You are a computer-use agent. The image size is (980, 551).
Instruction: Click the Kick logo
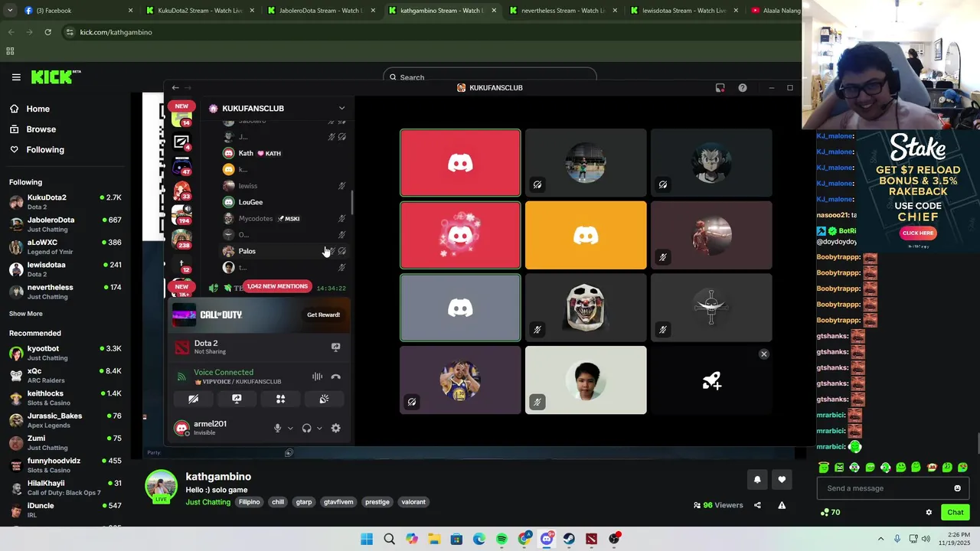[x=55, y=77]
